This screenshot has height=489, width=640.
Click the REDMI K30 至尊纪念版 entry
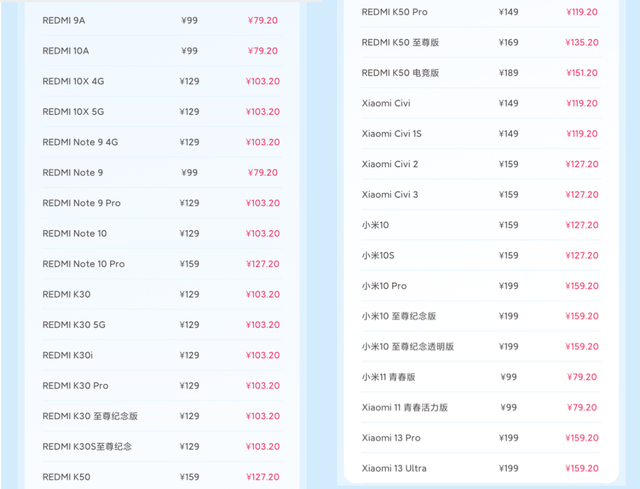pyautogui.click(x=90, y=416)
